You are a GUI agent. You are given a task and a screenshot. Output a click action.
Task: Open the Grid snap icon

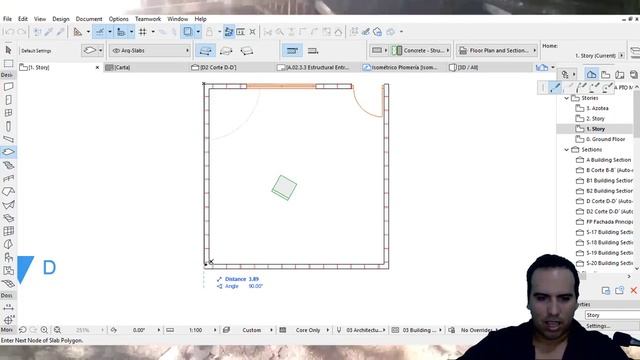click(x=142, y=31)
